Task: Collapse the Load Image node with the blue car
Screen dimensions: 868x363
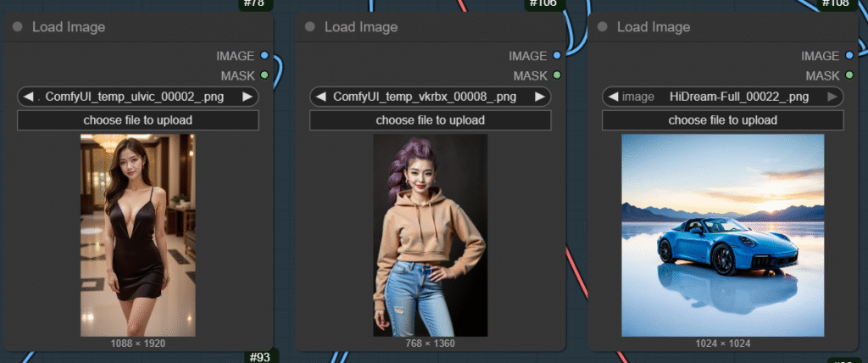Action: click(602, 27)
